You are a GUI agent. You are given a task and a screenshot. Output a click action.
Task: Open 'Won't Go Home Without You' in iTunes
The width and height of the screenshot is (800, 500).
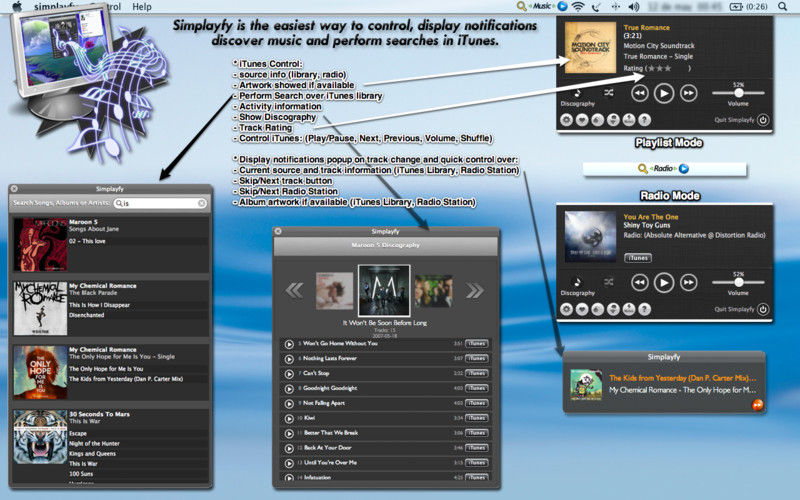click(x=477, y=344)
